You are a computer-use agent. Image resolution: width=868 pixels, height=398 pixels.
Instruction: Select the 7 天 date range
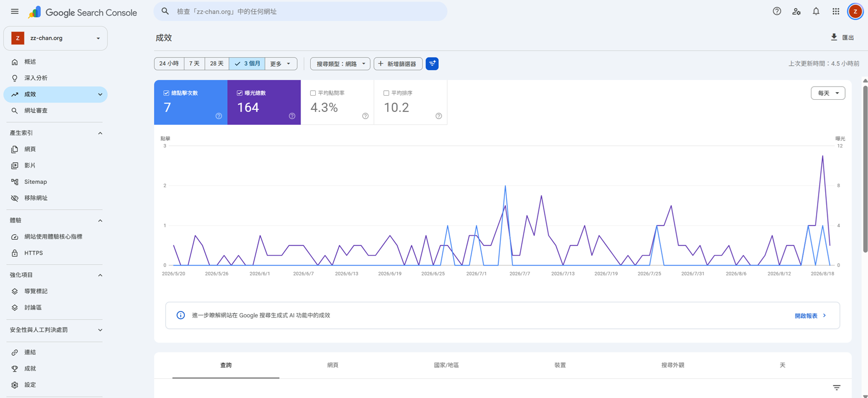(x=195, y=64)
